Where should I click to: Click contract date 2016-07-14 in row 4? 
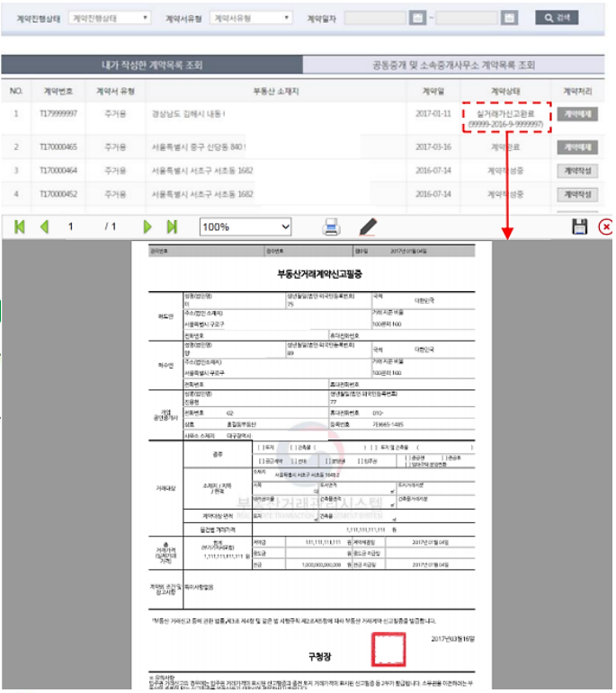[x=433, y=194]
